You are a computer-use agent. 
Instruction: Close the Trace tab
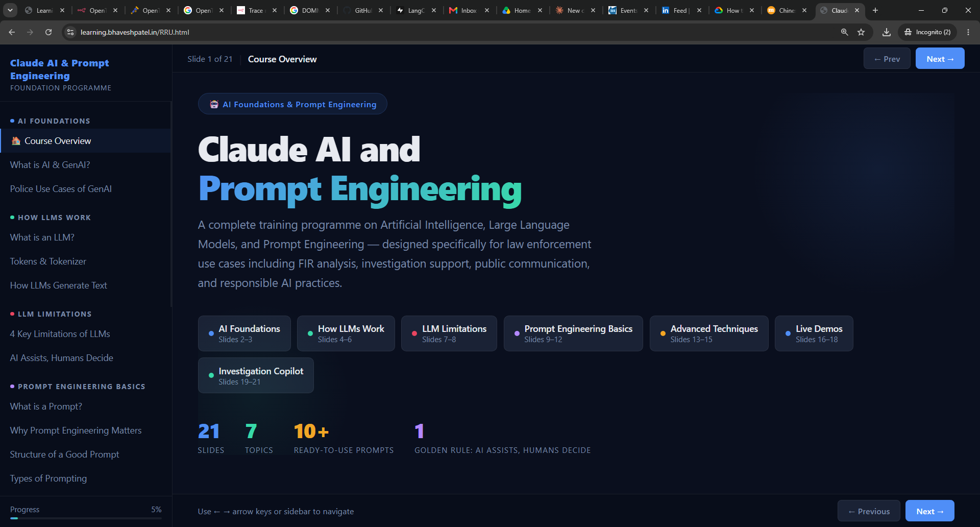coord(275,10)
